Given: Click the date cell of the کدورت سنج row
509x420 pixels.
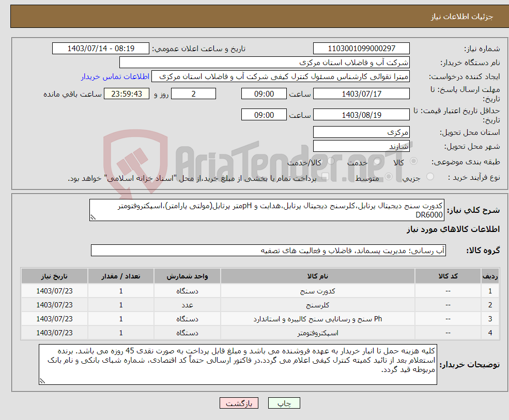Looking at the screenshot, I should pyautogui.click(x=54, y=291).
